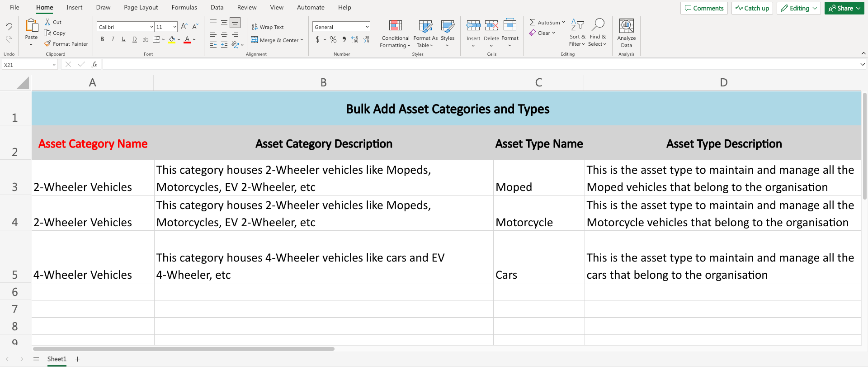
Task: Toggle Wrap Text for the cell
Action: point(268,27)
